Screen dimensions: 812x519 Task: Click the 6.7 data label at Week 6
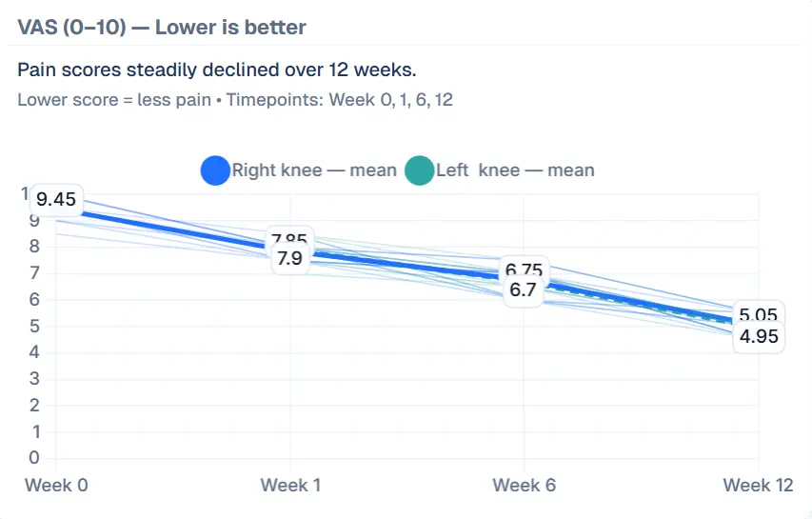[x=523, y=289]
